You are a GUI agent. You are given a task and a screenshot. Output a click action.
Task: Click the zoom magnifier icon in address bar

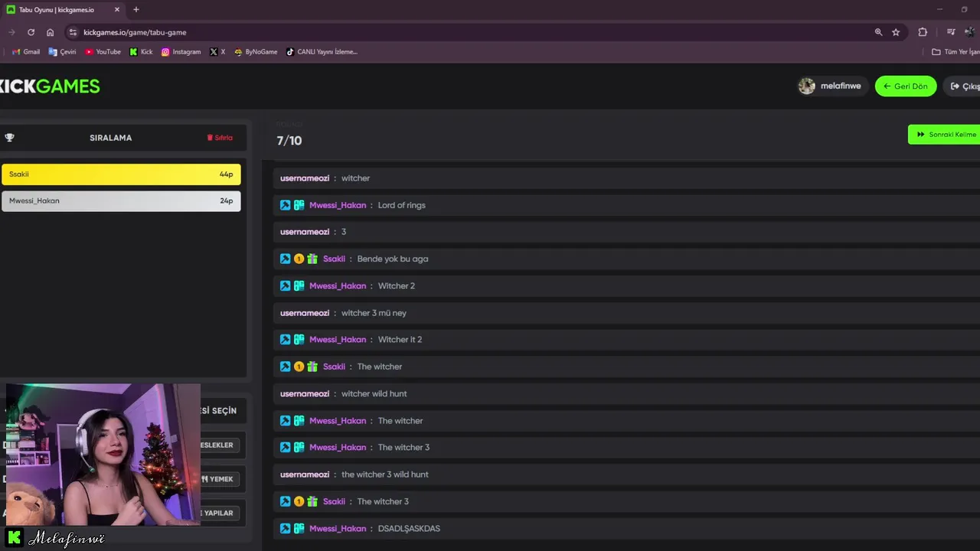(878, 32)
